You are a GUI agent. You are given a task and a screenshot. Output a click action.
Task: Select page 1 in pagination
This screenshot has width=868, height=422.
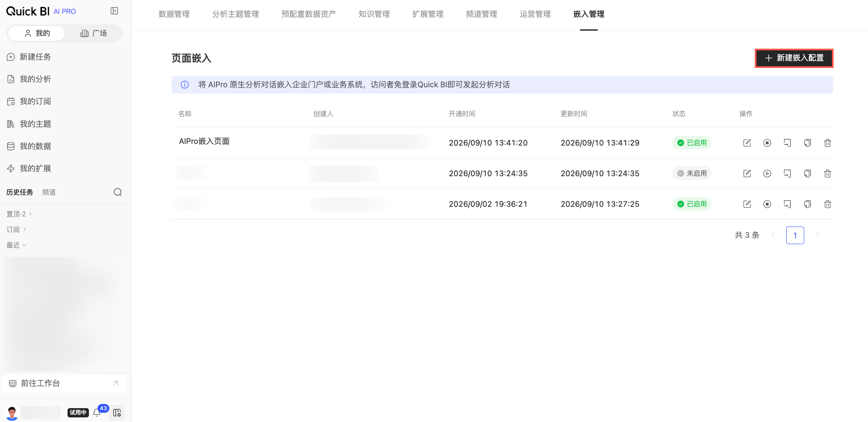tap(795, 235)
